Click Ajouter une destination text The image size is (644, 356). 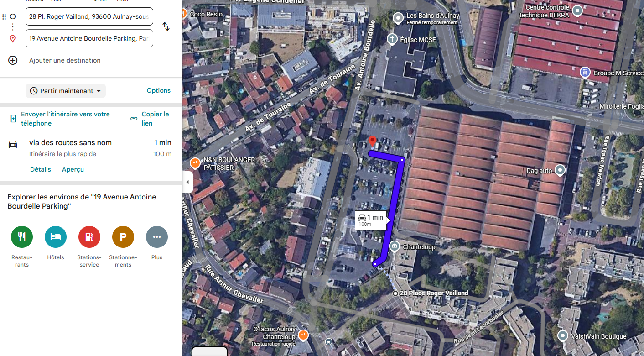point(65,60)
